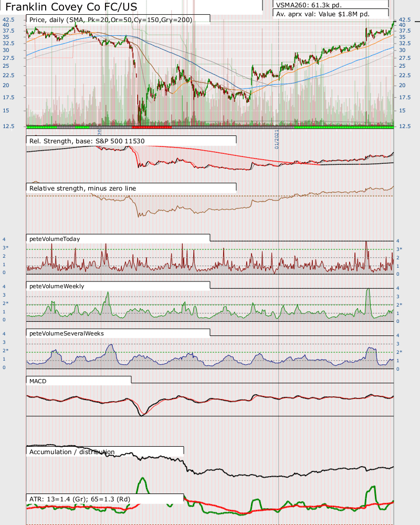Click the 22.5 label on the right price axis
This screenshot has width=420, height=525.
click(x=405, y=75)
